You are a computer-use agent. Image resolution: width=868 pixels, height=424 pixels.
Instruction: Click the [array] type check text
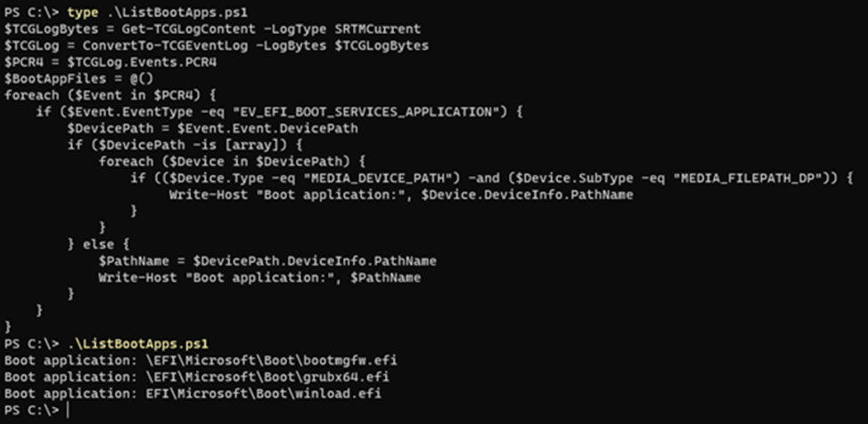click(262, 145)
